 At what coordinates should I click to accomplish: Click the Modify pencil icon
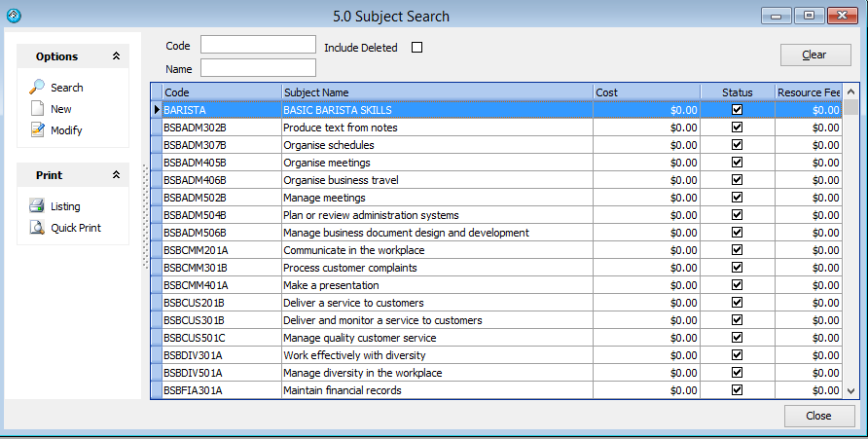(37, 130)
